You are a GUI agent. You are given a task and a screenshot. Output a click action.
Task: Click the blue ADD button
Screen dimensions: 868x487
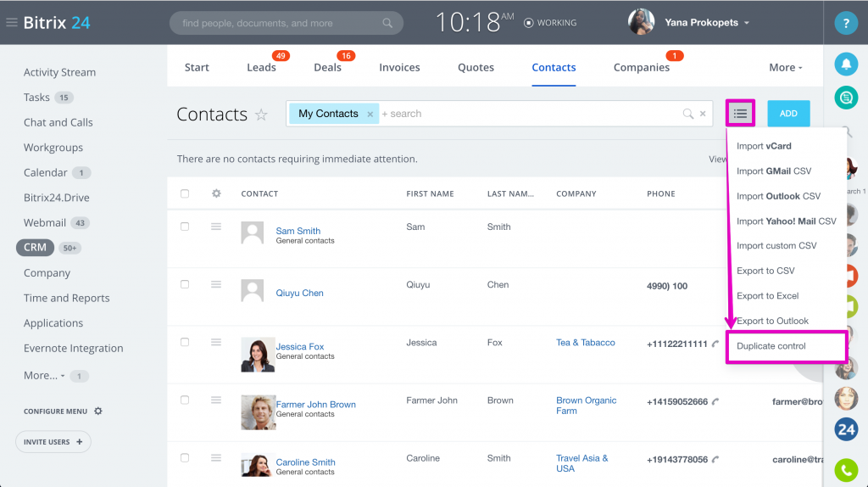(x=788, y=114)
